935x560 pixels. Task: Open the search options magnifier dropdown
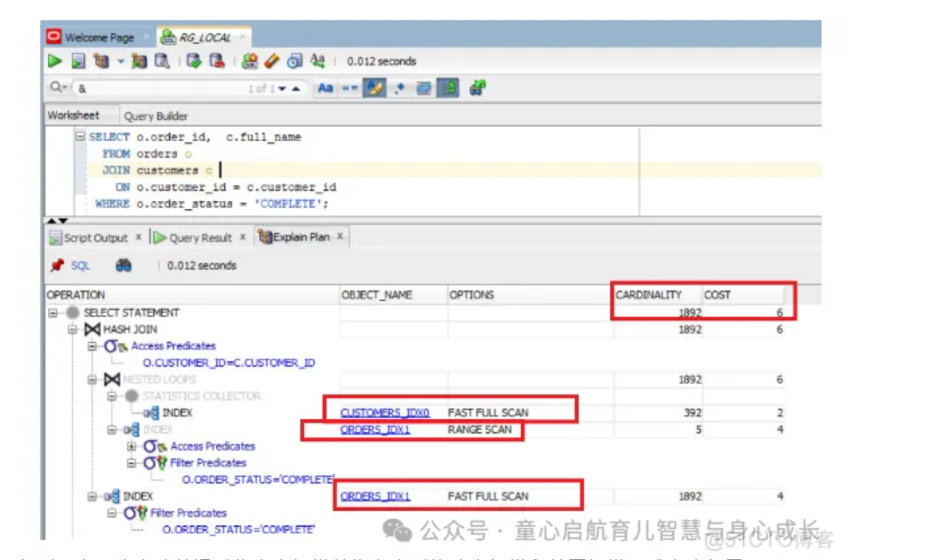(58, 87)
